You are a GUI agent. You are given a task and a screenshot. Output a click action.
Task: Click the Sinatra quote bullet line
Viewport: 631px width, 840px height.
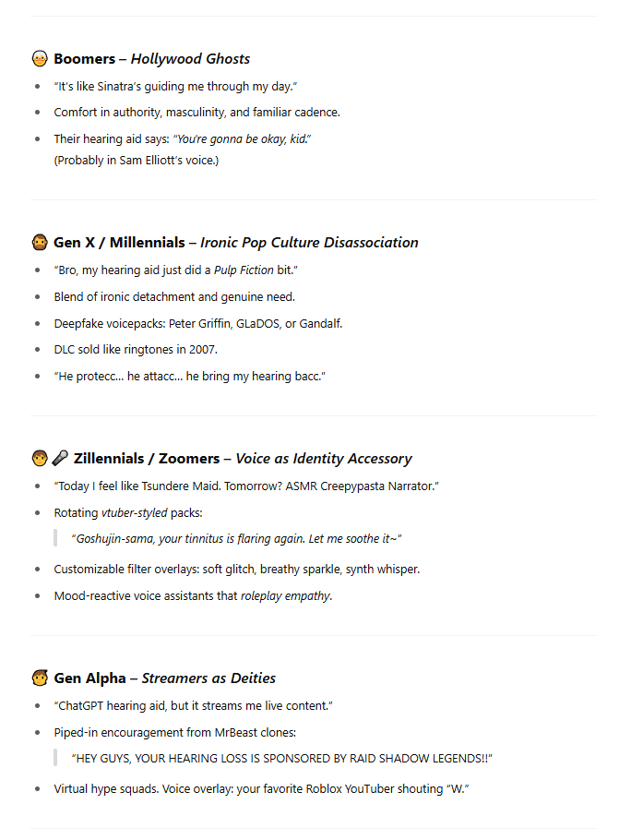[x=175, y=86]
